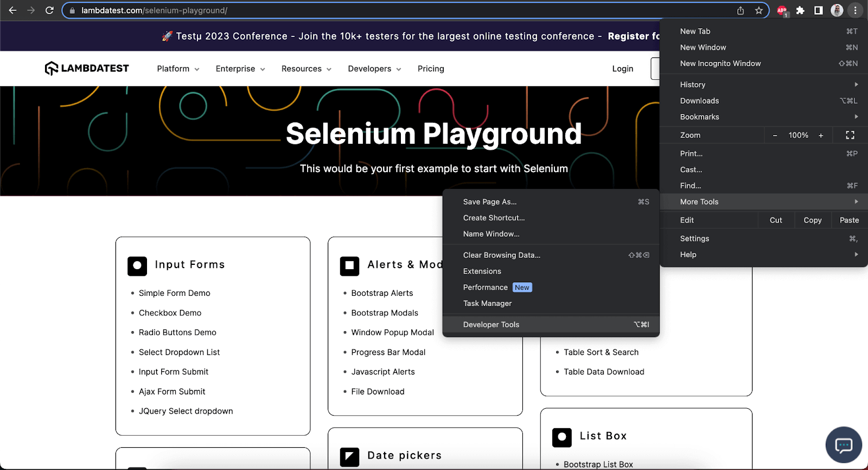Viewport: 868px width, 470px height.
Task: Select New Incognito Window
Action: click(x=764, y=63)
